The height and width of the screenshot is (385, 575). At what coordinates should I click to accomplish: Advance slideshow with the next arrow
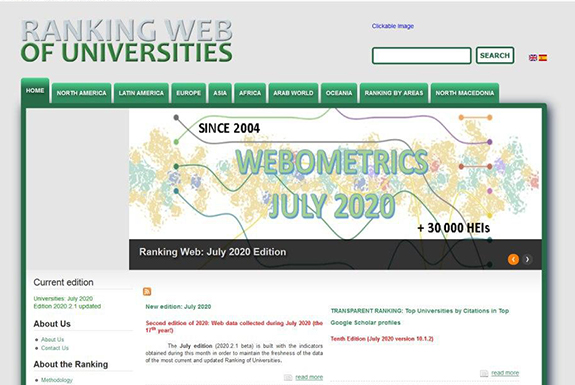pos(527,259)
